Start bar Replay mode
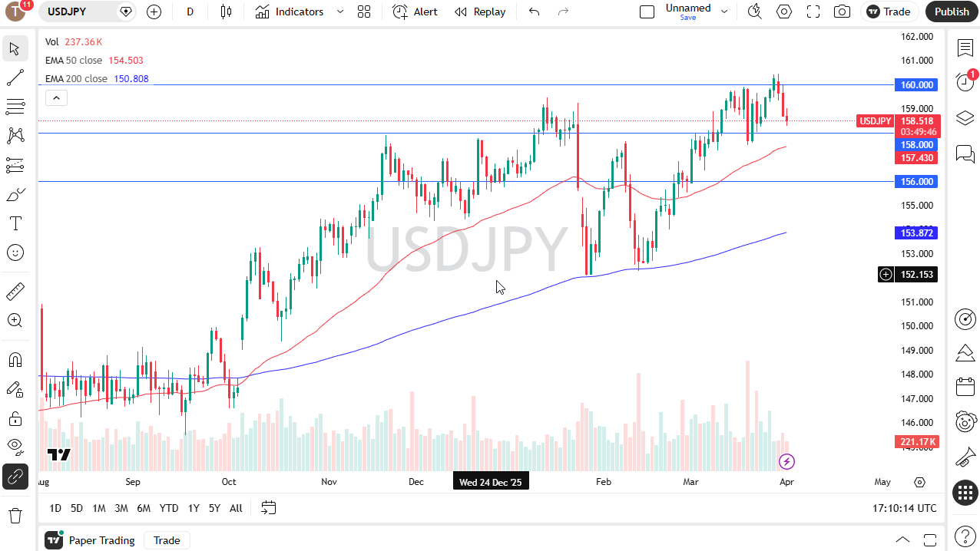The width and height of the screenshot is (980, 551). [480, 12]
